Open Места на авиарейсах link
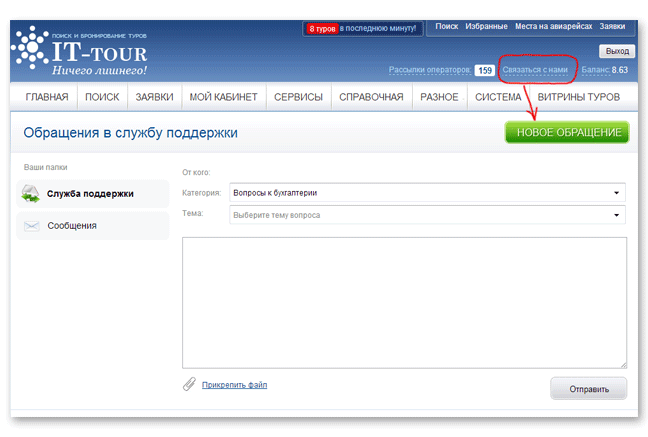The height and width of the screenshot is (437, 648). coord(554,26)
